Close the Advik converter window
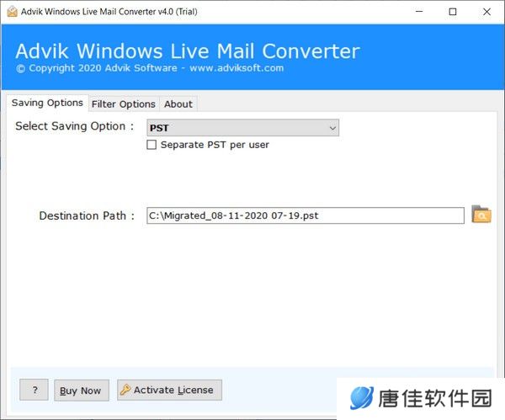Image resolution: width=505 pixels, height=420 pixels. click(486, 12)
